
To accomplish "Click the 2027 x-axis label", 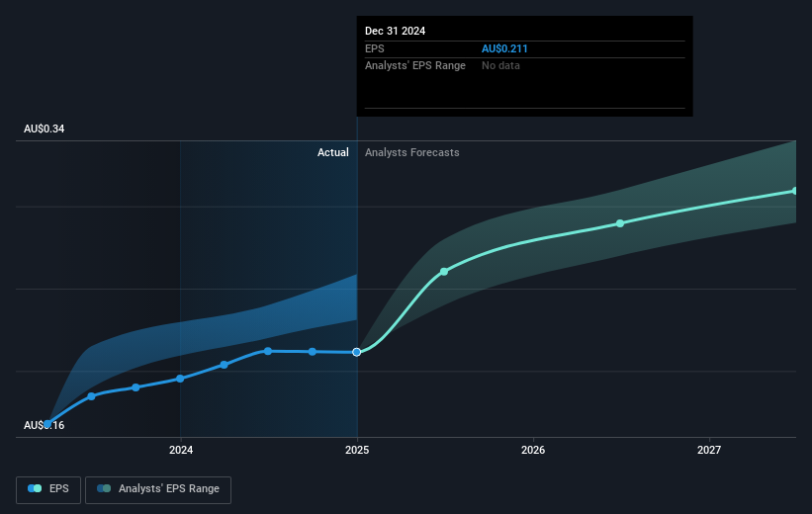I will (x=709, y=450).
